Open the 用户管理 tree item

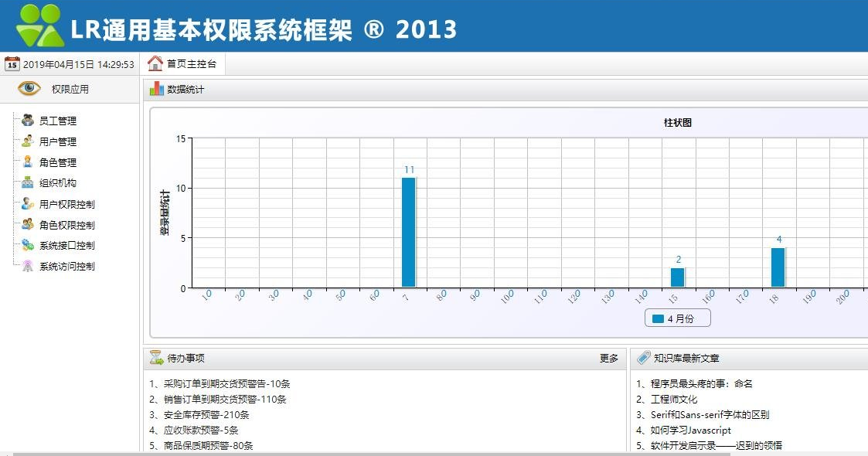point(57,141)
